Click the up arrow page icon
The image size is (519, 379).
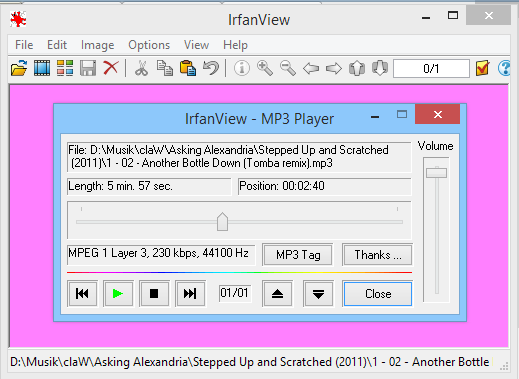357,68
